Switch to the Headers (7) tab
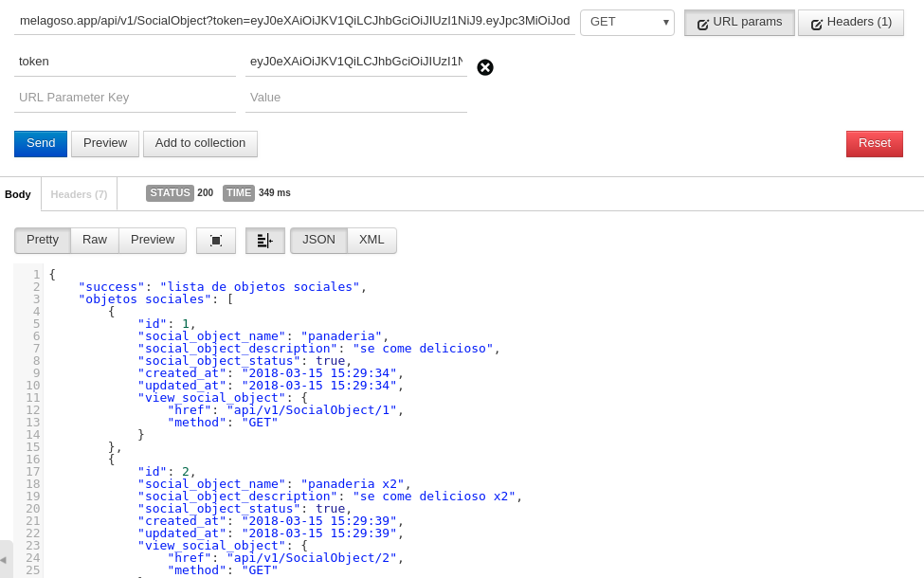The image size is (924, 578). tap(78, 193)
